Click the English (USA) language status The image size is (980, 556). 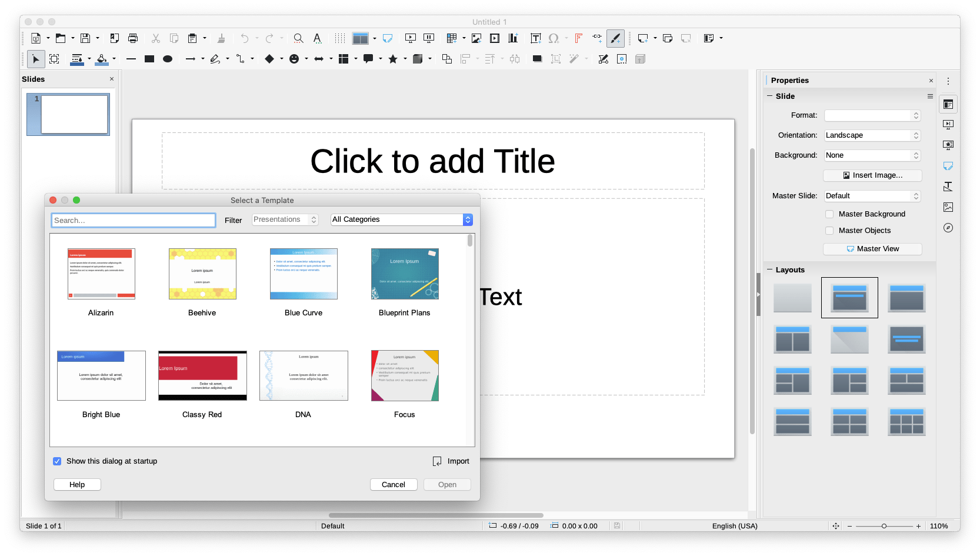(x=735, y=526)
